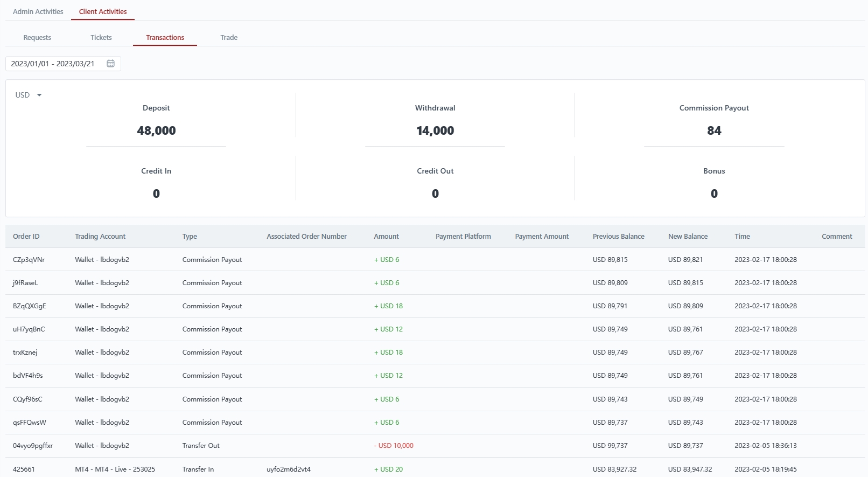The width and height of the screenshot is (868, 477).
Task: Click the Commission Payout total 84
Action: pos(714,130)
